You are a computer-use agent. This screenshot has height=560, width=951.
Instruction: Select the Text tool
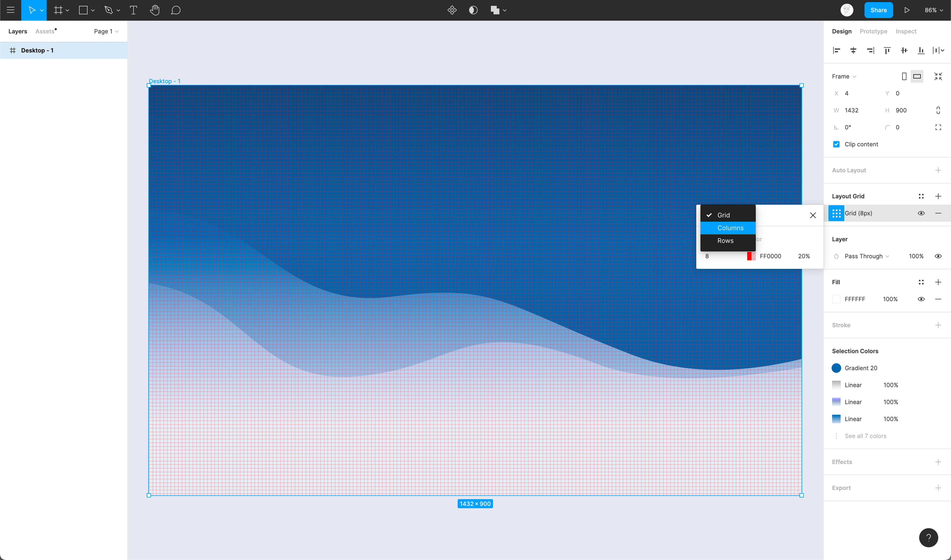tap(133, 10)
